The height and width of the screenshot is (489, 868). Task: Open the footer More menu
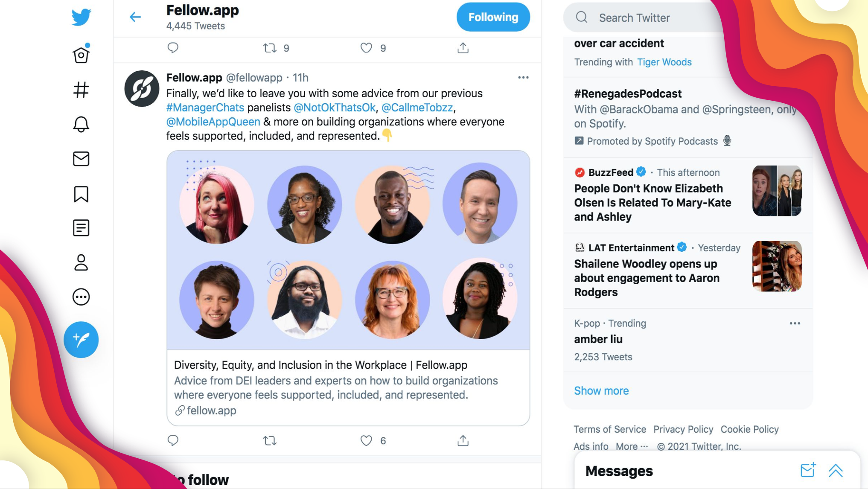click(x=632, y=446)
